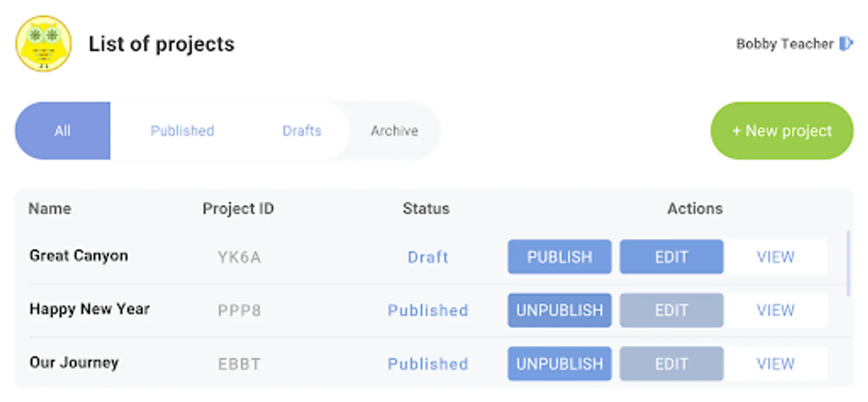Viewport: 868px width, 402px height.
Task: View the Happy New Year project
Action: click(776, 310)
